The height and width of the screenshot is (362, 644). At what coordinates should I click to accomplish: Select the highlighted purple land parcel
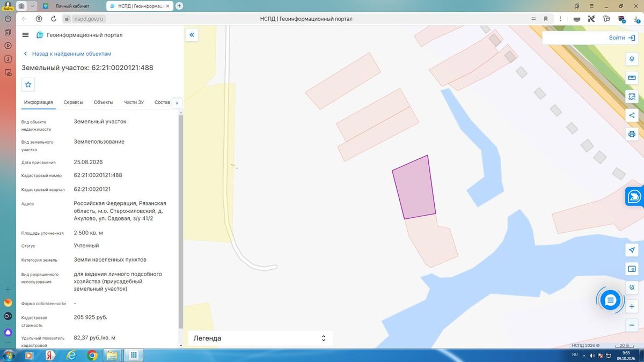[415, 188]
